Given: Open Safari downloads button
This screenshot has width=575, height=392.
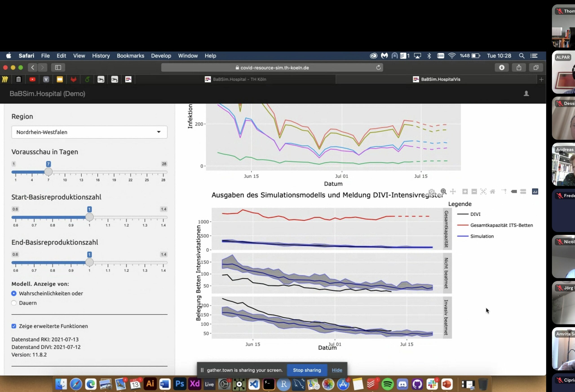Looking at the screenshot, I should click(x=502, y=68).
